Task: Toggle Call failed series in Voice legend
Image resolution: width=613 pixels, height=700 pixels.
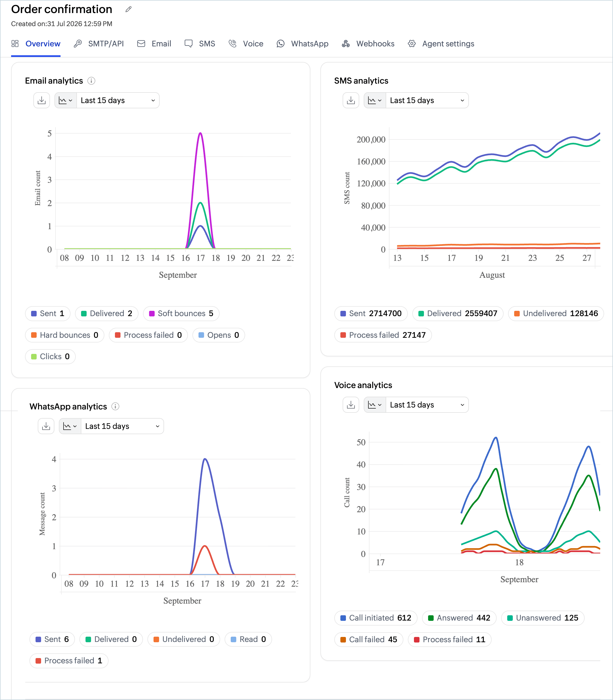Action: click(x=369, y=639)
